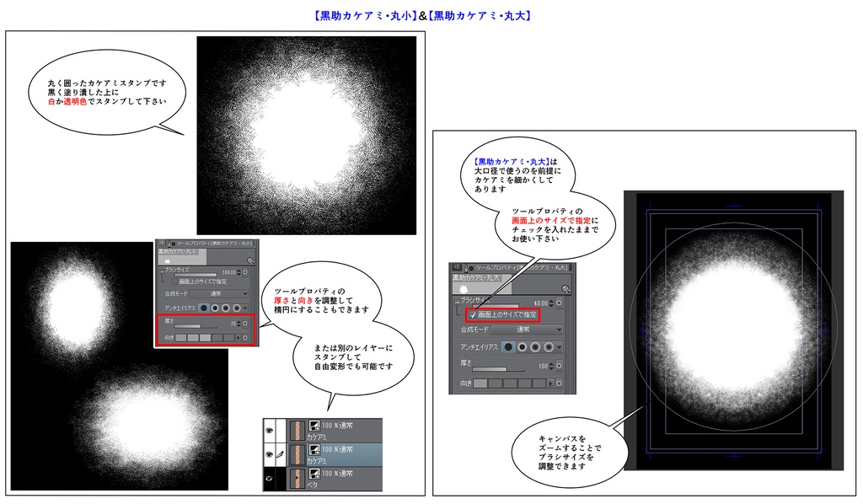Select strong anti-aliasing in 丸大 panel
Viewport: 863px width, 504px height.
pyautogui.click(x=549, y=347)
